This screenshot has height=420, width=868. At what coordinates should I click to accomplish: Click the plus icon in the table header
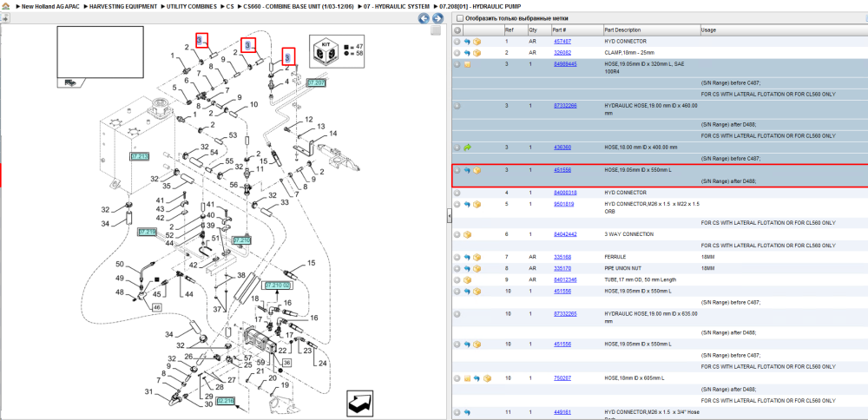pos(457,30)
